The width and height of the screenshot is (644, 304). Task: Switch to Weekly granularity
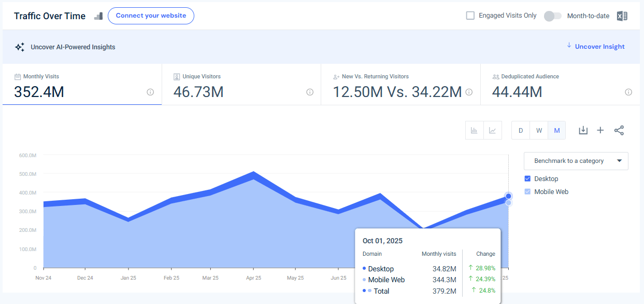pos(539,130)
